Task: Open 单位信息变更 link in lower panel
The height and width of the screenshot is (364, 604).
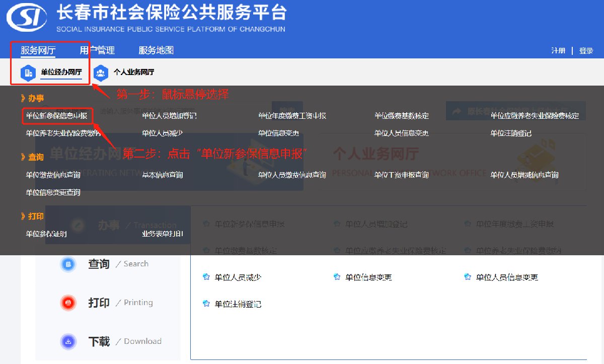Action: 368,277
